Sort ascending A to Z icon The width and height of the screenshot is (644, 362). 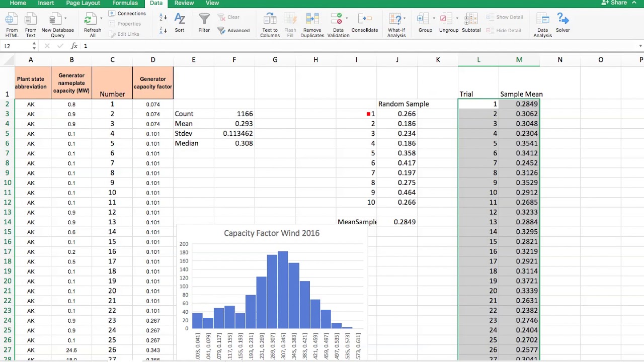click(163, 18)
